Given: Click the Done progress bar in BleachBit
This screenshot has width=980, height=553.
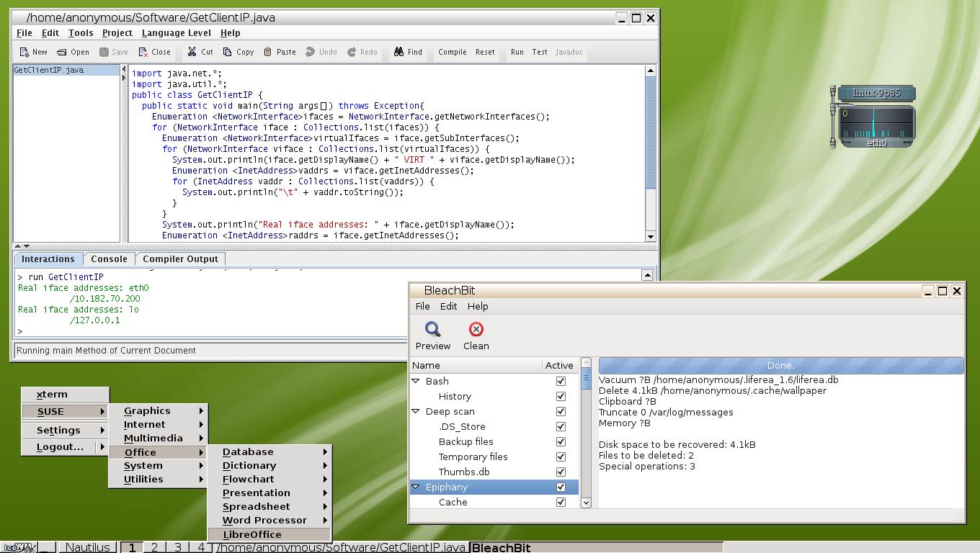Looking at the screenshot, I should click(780, 365).
